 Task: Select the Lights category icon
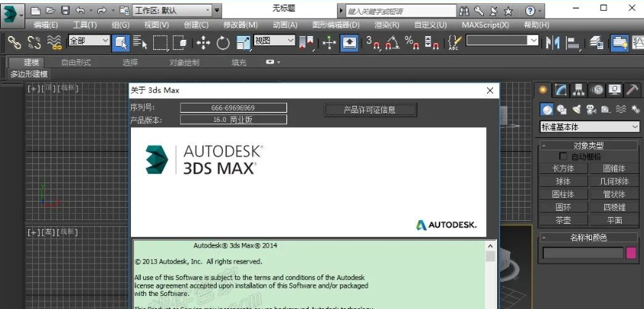click(x=577, y=110)
